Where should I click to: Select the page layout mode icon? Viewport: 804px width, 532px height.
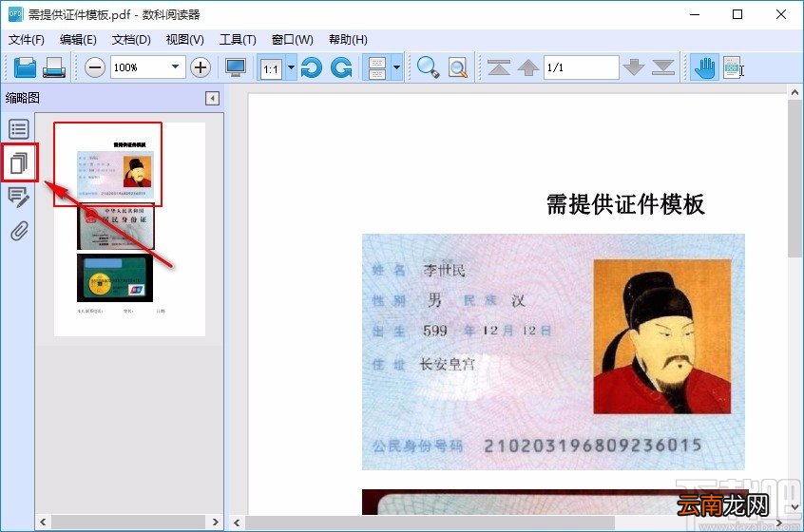tap(377, 67)
